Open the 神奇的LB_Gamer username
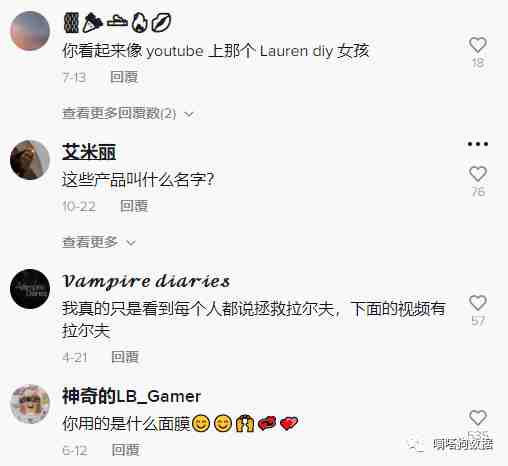The image size is (508, 466). [x=131, y=396]
